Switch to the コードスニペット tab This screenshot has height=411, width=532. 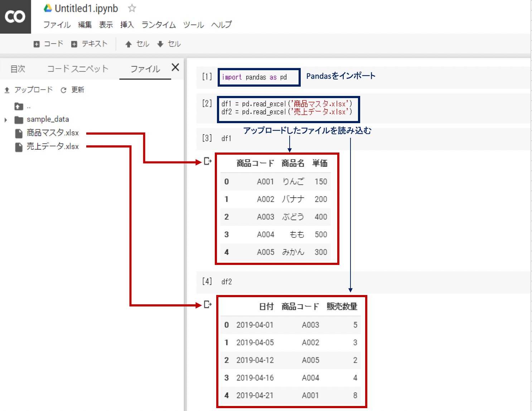(x=77, y=69)
